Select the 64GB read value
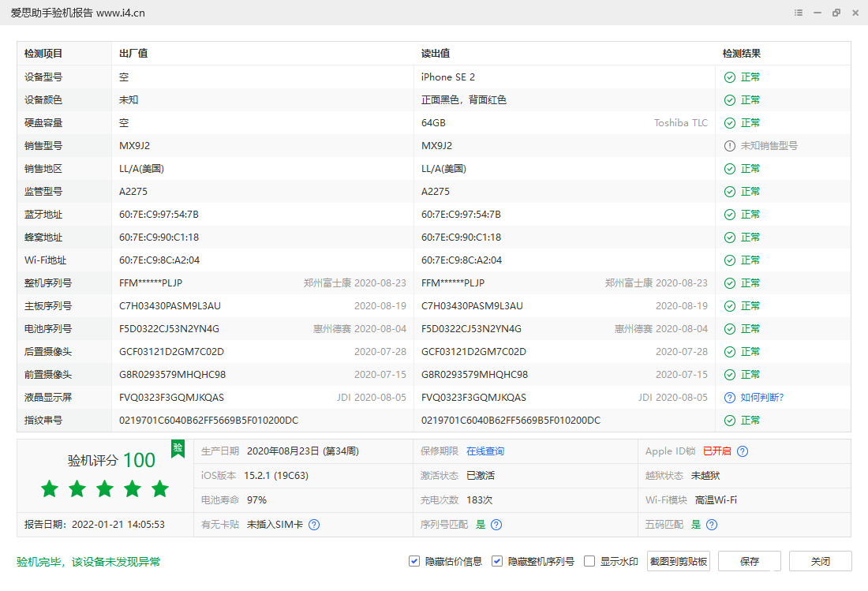868x591 pixels. (x=433, y=123)
